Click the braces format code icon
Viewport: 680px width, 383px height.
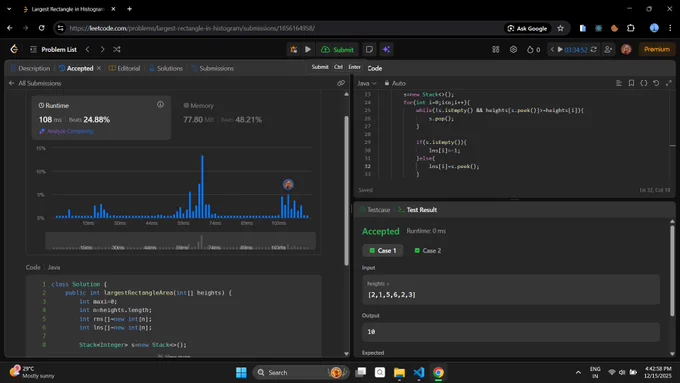pos(644,83)
